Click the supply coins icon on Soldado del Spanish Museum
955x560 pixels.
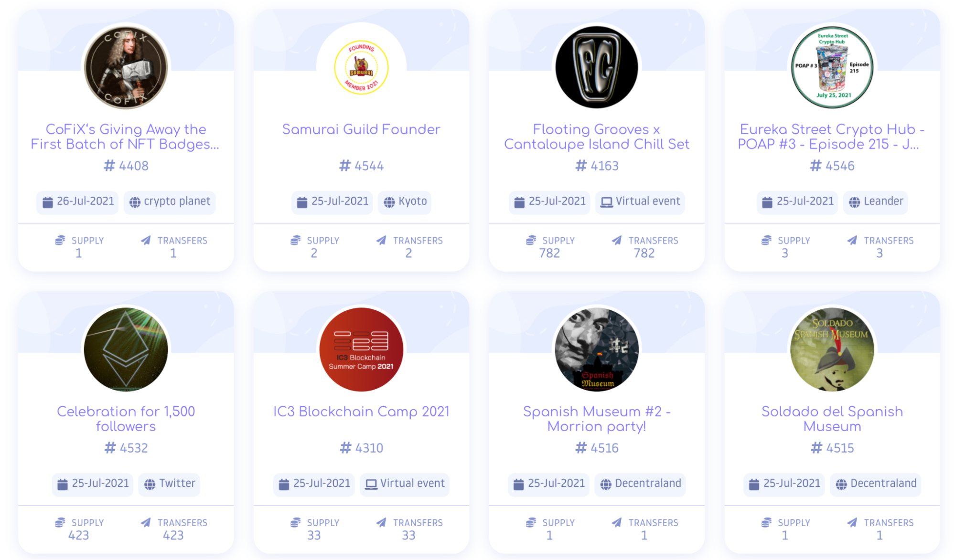click(766, 522)
